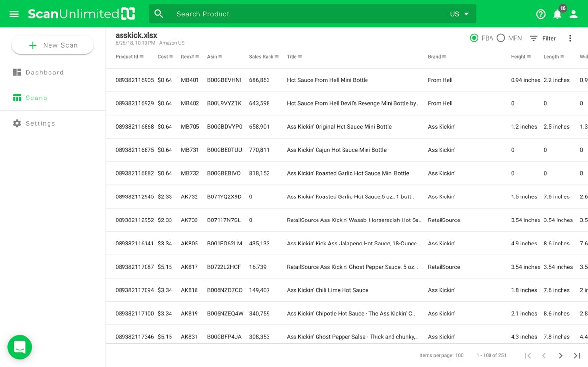Viewport: 588px width, 367px height.
Task: Sort by Title column header
Action: click(292, 57)
